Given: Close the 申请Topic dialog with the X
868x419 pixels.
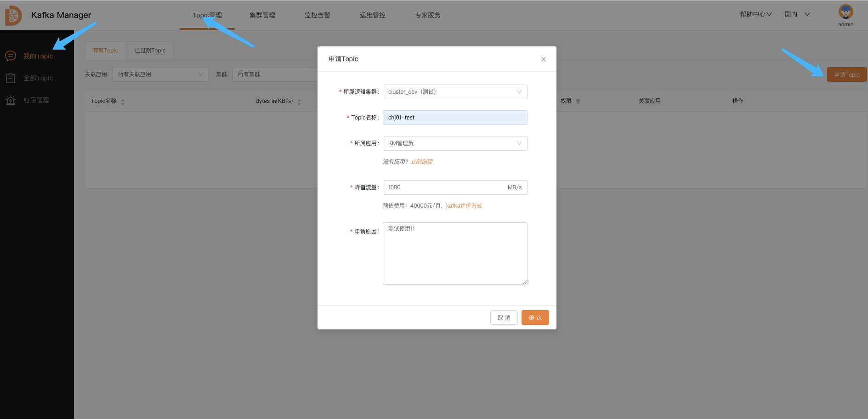Looking at the screenshot, I should 544,59.
